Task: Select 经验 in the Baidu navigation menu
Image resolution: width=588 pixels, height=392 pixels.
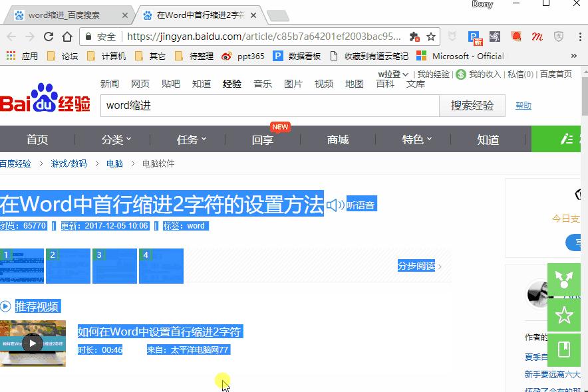Action: (x=232, y=85)
